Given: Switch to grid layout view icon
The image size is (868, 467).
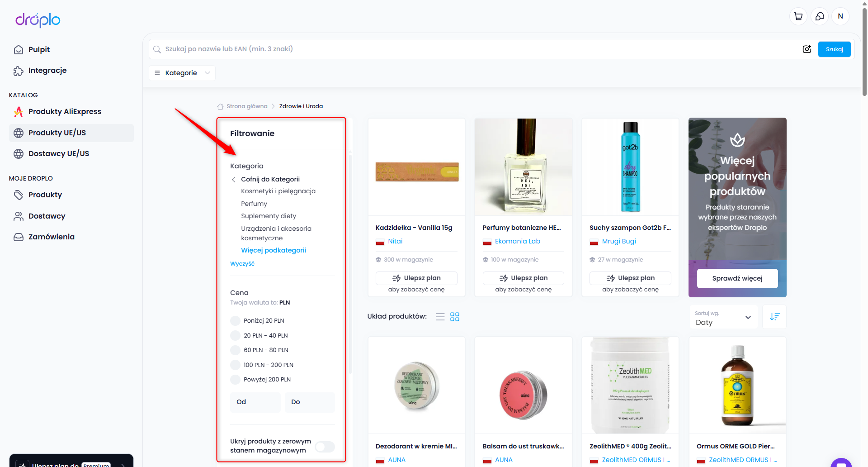Looking at the screenshot, I should pos(455,317).
